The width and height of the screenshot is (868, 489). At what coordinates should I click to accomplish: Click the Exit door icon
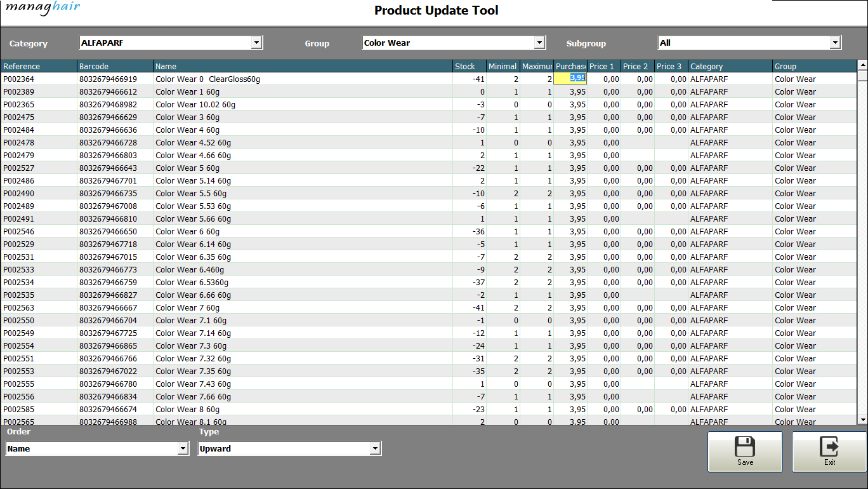tap(829, 447)
